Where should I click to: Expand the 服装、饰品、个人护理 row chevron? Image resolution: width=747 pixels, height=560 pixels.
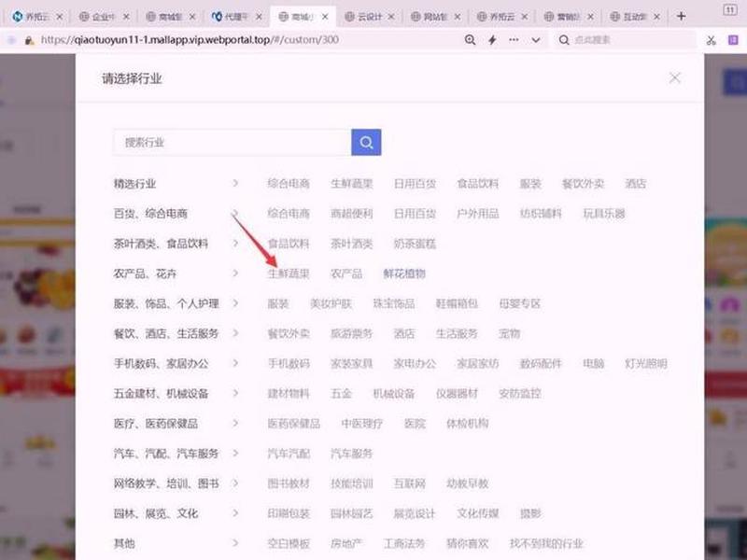(x=235, y=303)
